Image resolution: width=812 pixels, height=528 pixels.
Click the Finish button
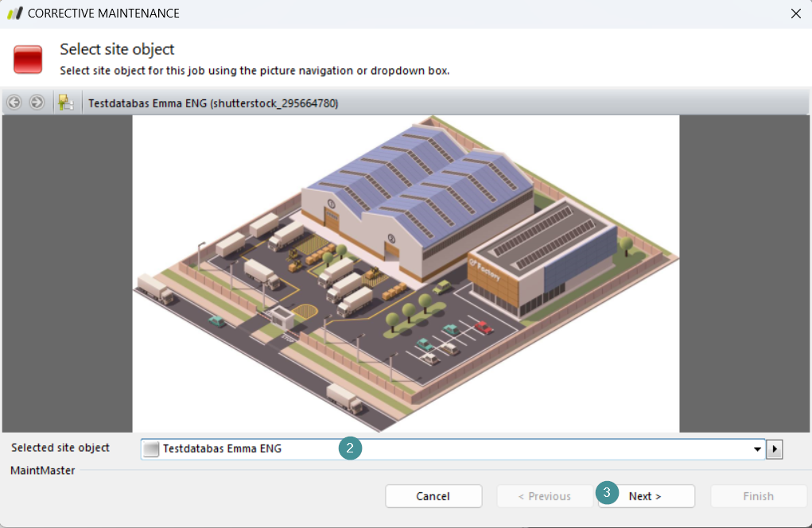759,496
